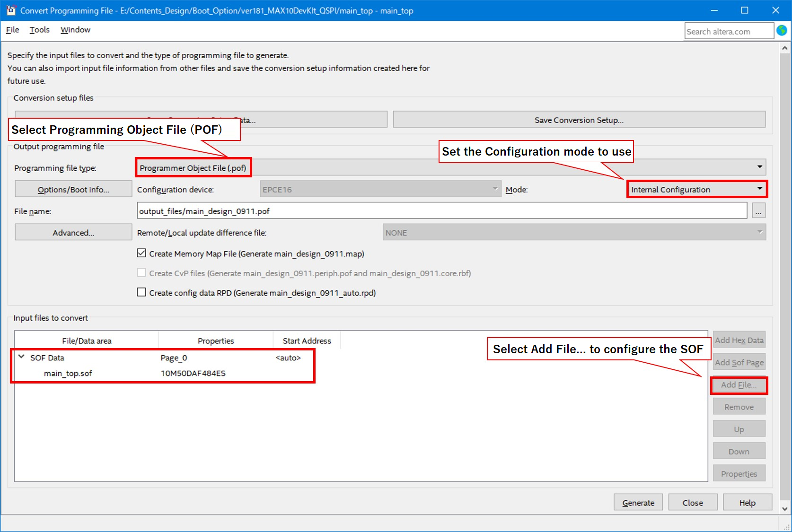
Task: Click in the Search altera.com box
Action: (x=728, y=32)
